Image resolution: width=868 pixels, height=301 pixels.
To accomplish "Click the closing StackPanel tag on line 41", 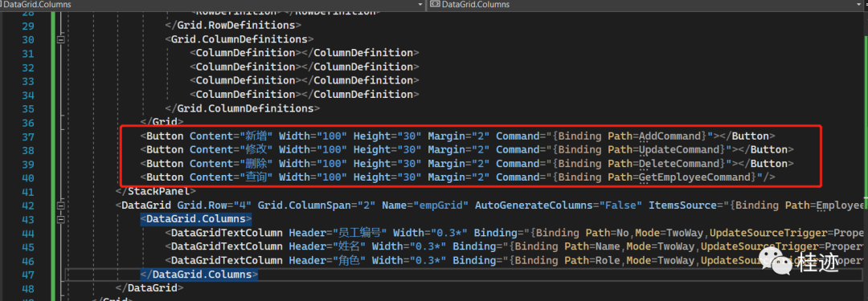I will click(156, 192).
